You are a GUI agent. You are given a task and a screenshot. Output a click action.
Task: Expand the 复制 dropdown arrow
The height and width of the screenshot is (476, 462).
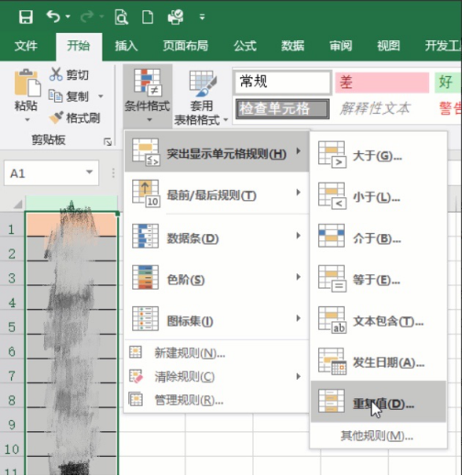pyautogui.click(x=101, y=96)
